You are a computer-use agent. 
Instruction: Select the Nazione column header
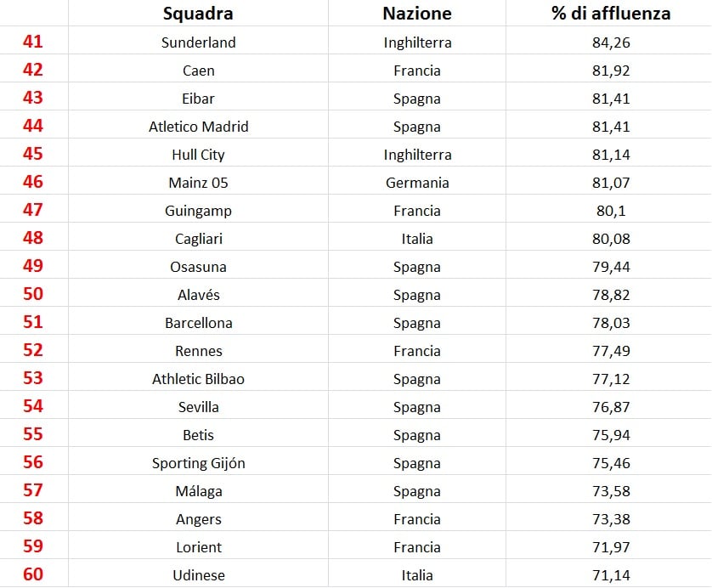[x=417, y=13]
